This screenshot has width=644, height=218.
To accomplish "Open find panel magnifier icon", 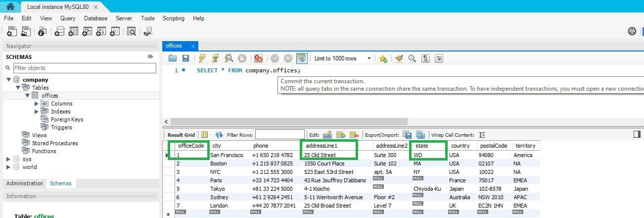I will point(412,58).
